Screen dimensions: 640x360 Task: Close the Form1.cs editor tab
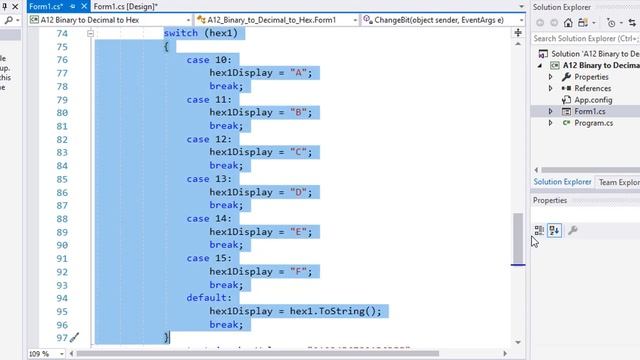84,7
